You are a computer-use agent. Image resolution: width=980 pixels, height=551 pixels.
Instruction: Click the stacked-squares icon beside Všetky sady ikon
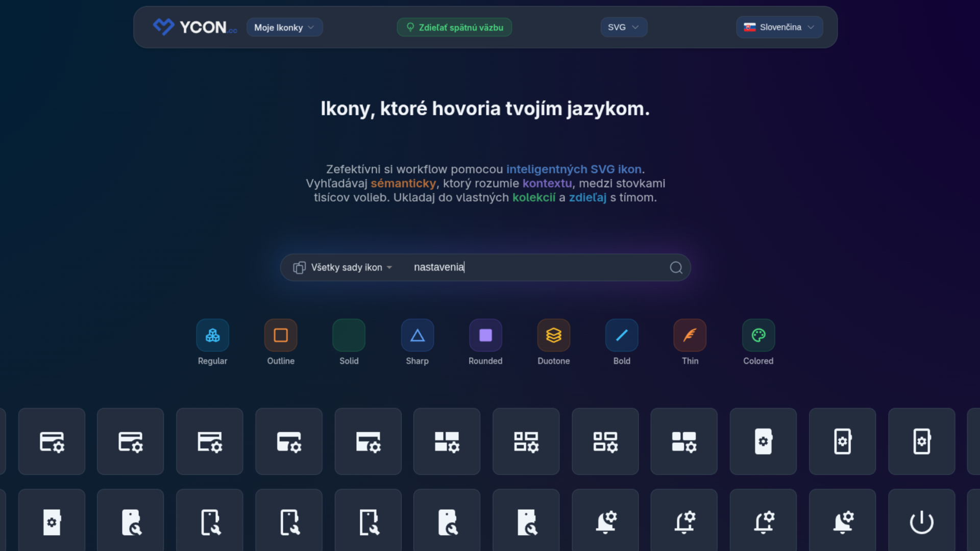(299, 267)
